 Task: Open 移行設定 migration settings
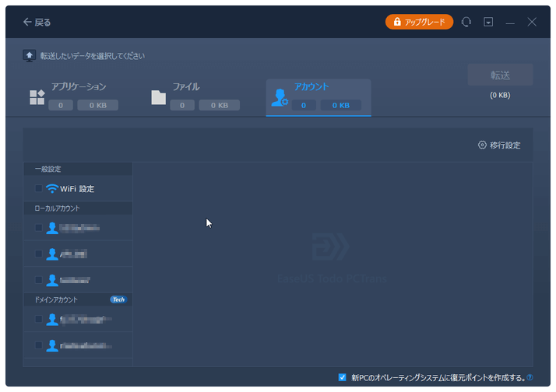pos(499,145)
